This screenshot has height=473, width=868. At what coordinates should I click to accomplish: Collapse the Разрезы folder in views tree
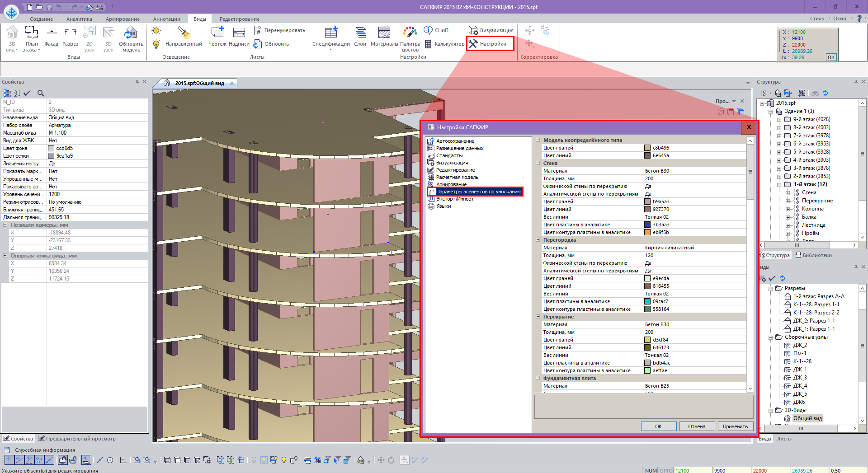pyautogui.click(x=771, y=288)
